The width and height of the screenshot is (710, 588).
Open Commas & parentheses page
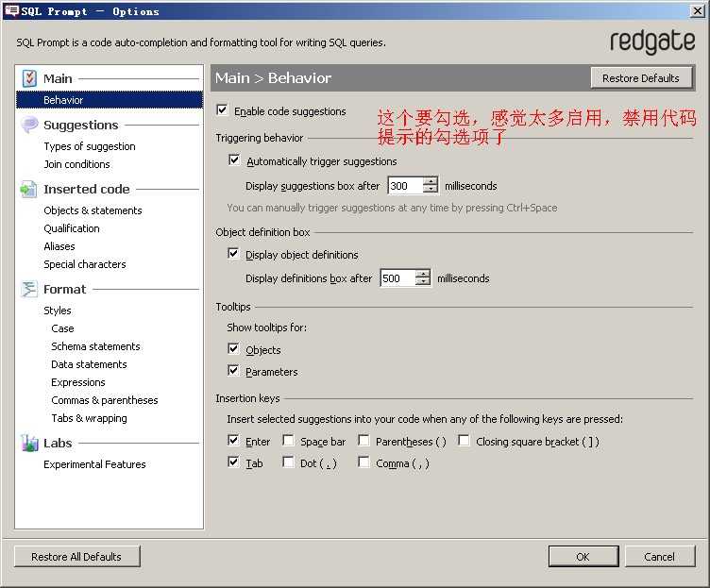105,400
